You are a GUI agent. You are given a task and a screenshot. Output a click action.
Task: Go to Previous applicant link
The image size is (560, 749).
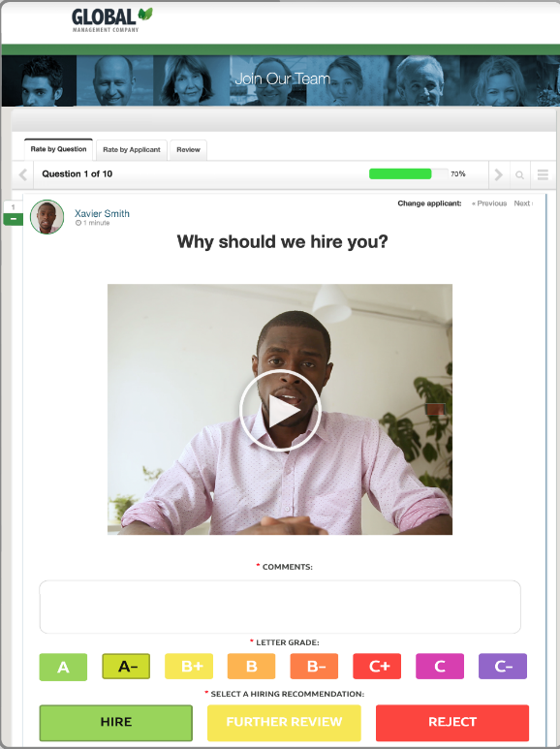[x=489, y=203]
